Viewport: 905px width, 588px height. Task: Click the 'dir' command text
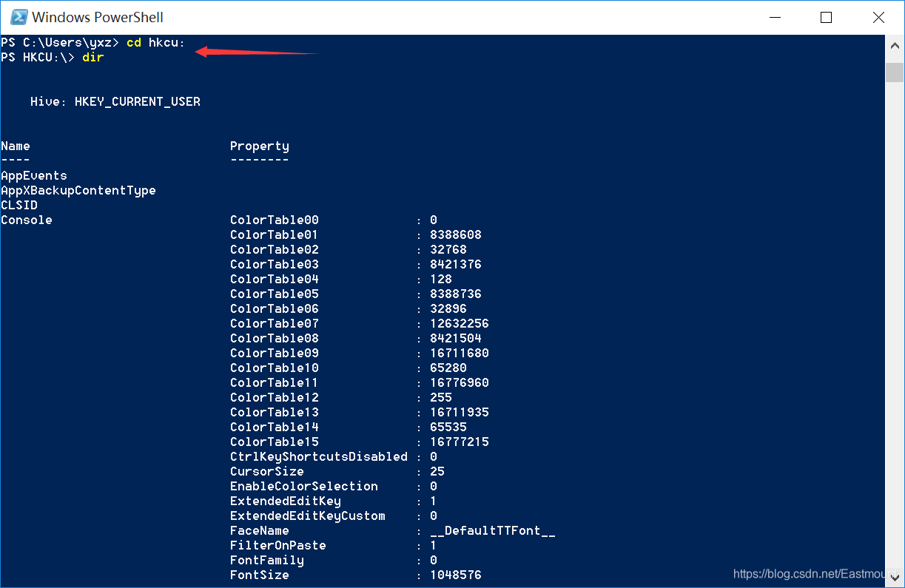pos(93,57)
